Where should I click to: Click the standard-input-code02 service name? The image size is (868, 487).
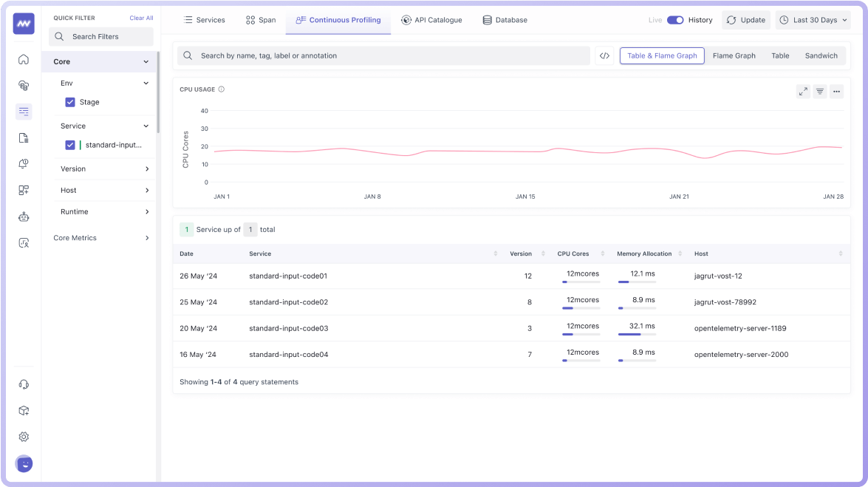(288, 302)
